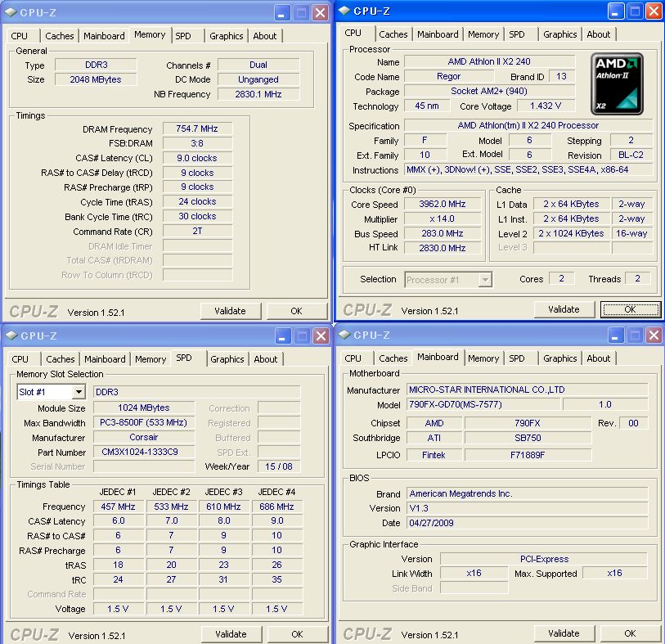Open Memory tab in bottom-right Motherboard window

pos(483,358)
